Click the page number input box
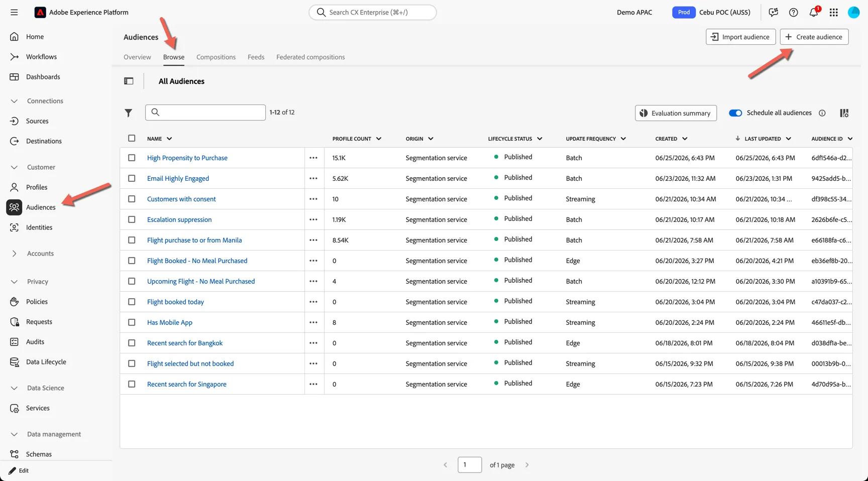 click(x=470, y=465)
